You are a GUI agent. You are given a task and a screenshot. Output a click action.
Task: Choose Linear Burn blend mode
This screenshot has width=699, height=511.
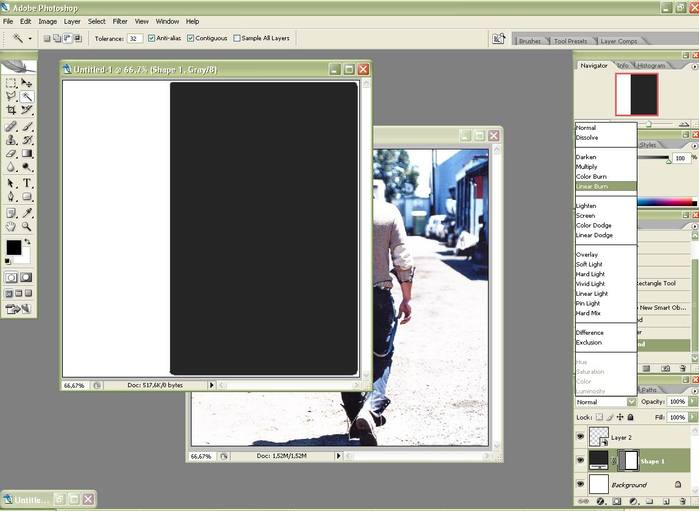point(606,186)
